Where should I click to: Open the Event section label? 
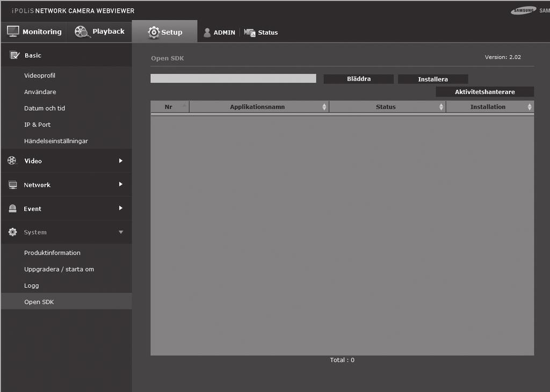[32, 209]
